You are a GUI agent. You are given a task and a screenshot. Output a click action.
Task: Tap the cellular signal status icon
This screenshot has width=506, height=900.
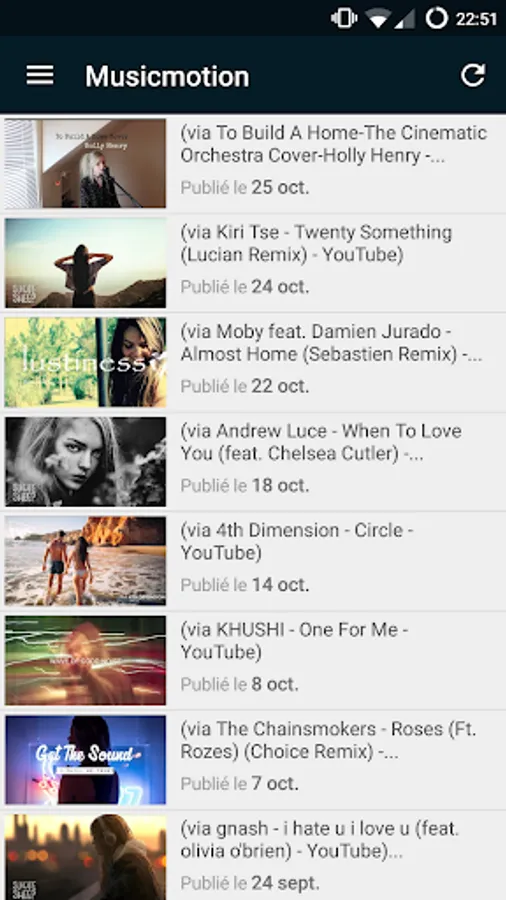pos(405,19)
